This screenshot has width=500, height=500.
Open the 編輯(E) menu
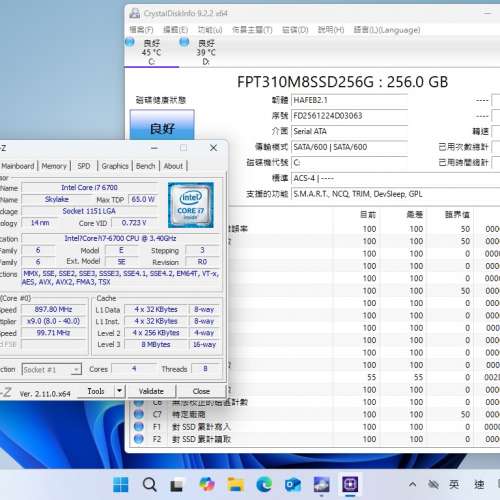coord(176,30)
